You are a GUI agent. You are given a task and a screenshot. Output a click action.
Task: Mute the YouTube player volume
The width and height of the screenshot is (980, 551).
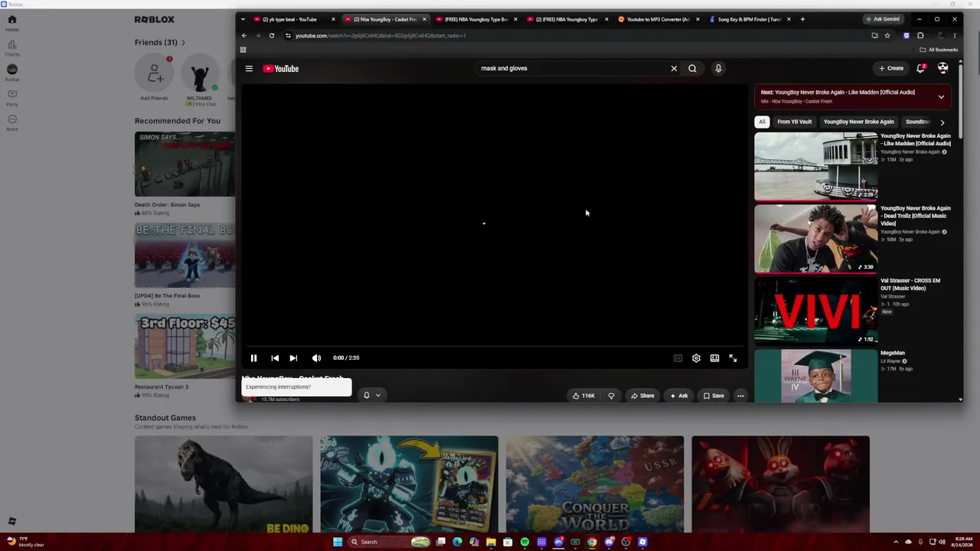pos(317,358)
